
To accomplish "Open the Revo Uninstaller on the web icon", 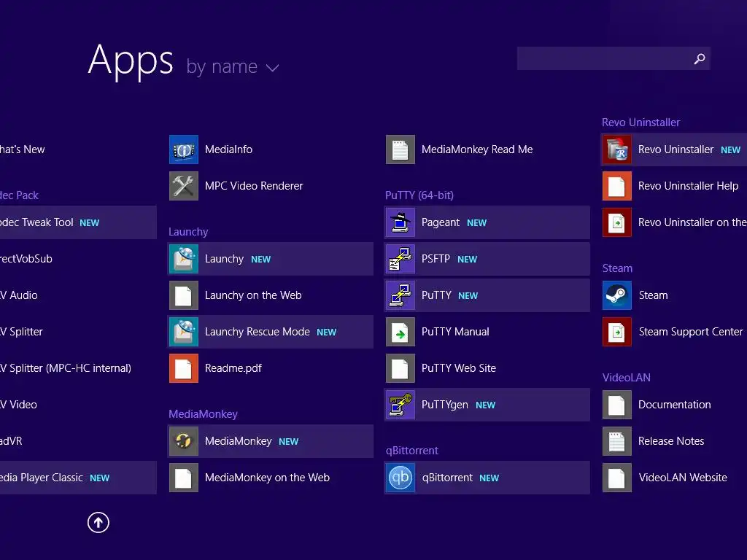I will (x=617, y=222).
